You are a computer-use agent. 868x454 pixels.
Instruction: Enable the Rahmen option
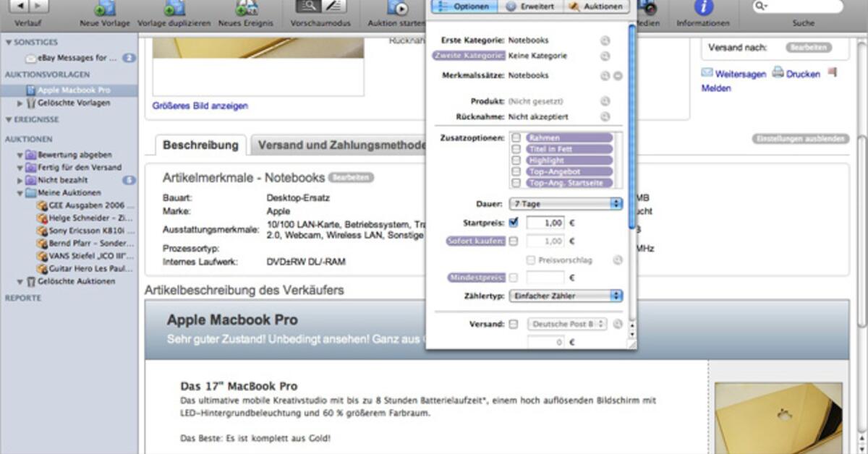pos(516,137)
